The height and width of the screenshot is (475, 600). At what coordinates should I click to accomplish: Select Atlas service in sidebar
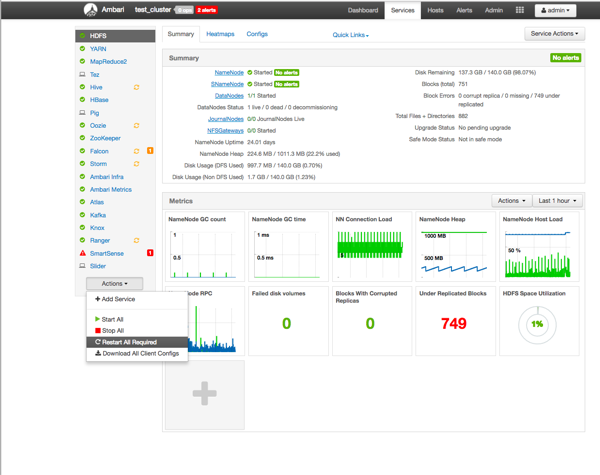pos(97,202)
